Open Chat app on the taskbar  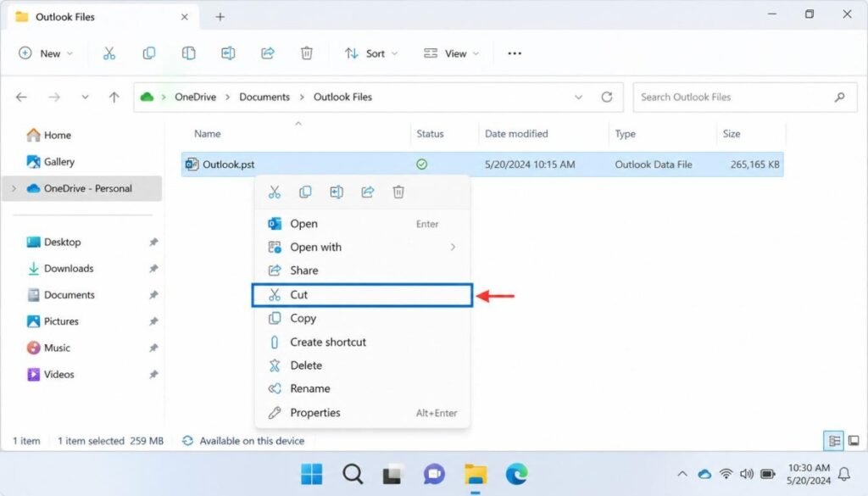point(434,475)
